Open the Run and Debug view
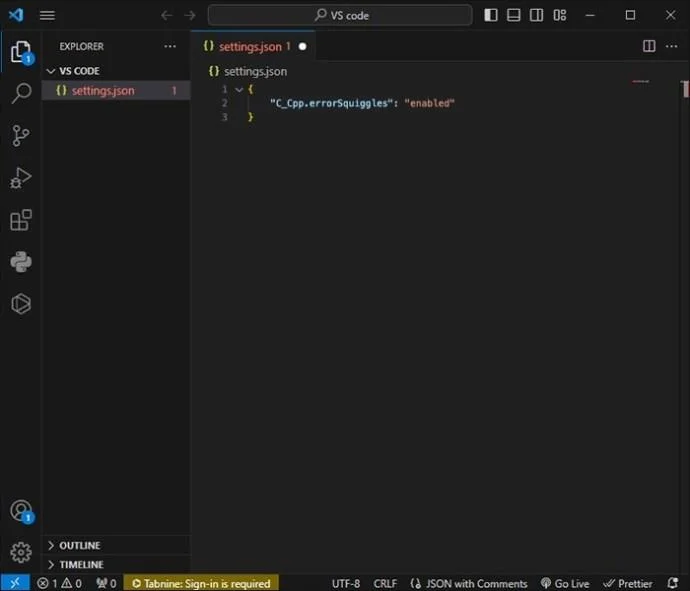Viewport: 690px width, 591px height. (x=21, y=178)
